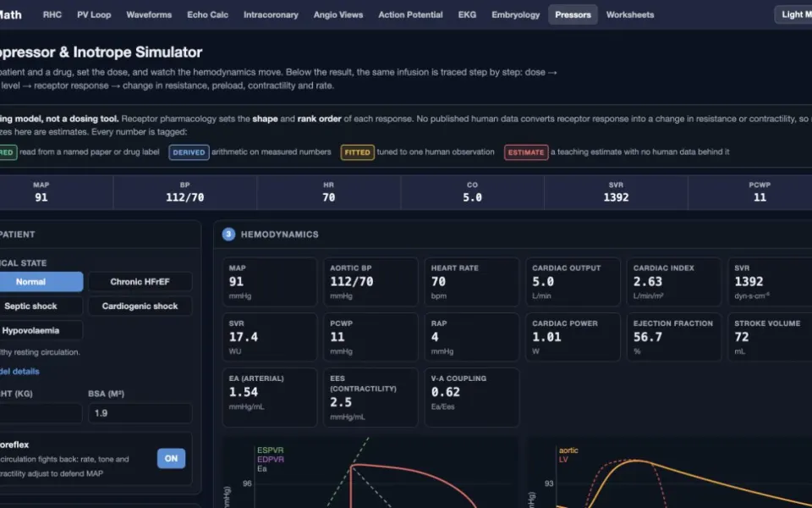Select the Ea (Arterial) 1.54 card
Viewport: 812px width, 508px height.
coord(270,398)
